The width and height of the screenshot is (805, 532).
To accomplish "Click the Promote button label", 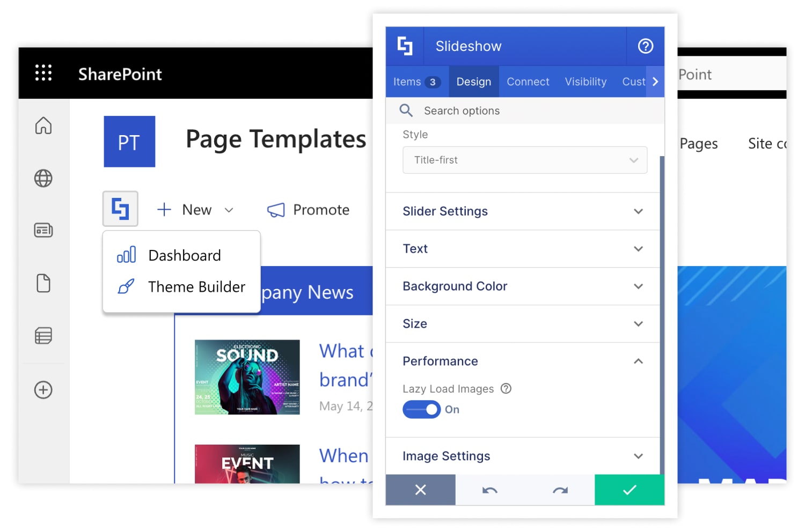I will [321, 210].
